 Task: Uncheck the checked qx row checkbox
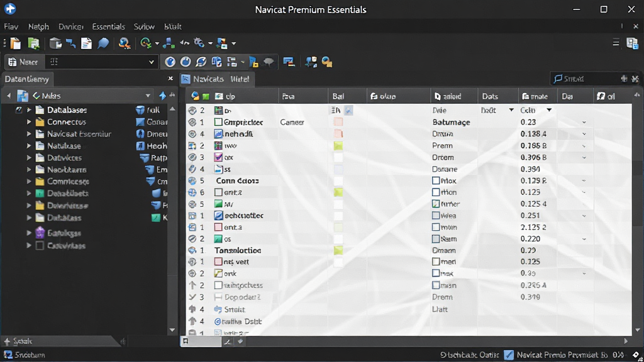(218, 156)
